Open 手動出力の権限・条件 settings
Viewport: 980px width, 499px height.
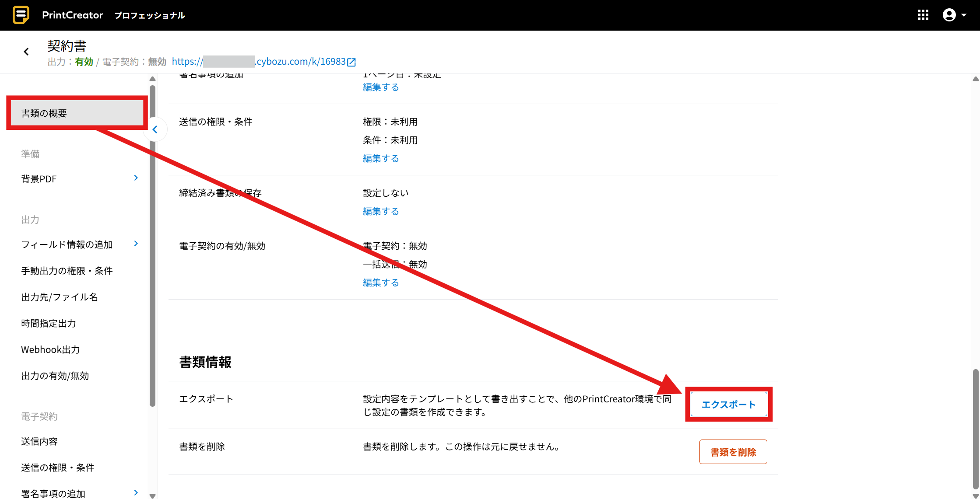click(67, 271)
